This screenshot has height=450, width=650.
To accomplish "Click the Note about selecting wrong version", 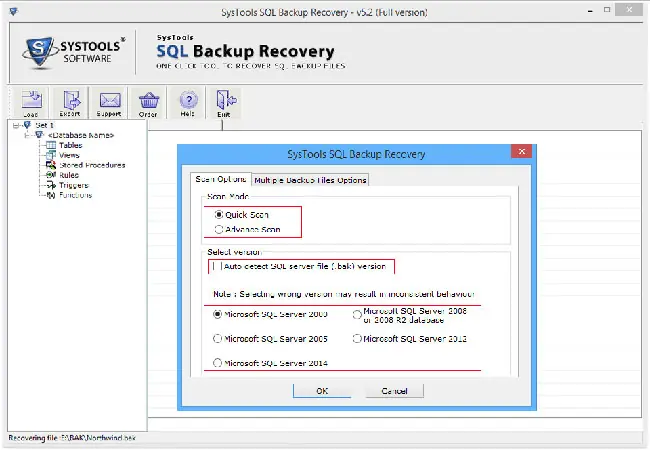I will [344, 294].
